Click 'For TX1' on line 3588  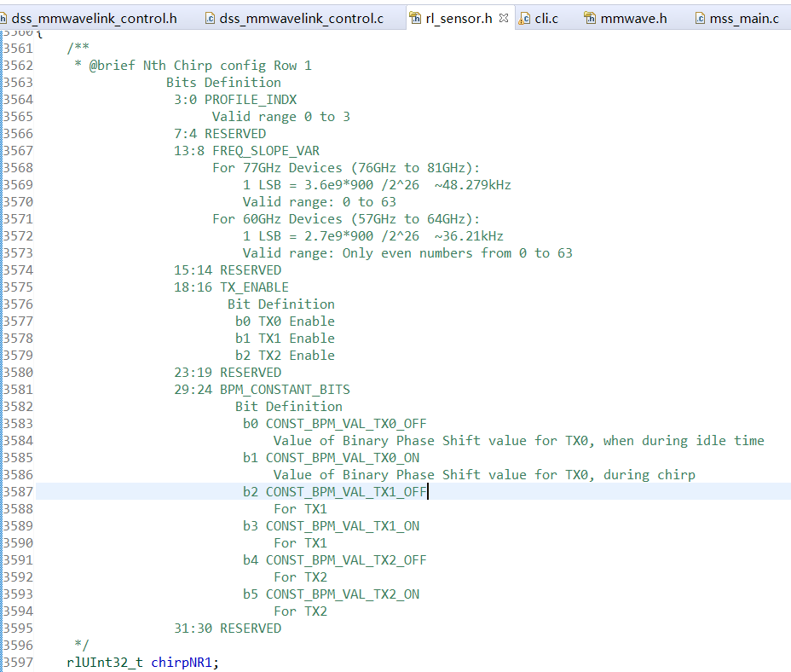click(x=300, y=509)
